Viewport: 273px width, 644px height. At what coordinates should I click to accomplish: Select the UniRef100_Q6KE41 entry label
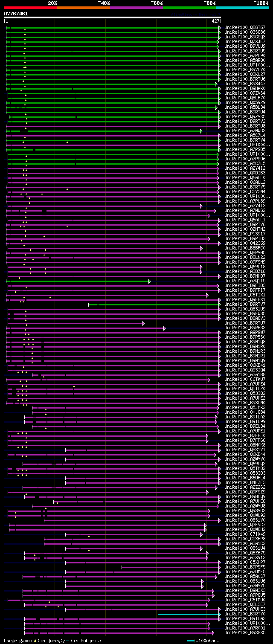(x=245, y=365)
